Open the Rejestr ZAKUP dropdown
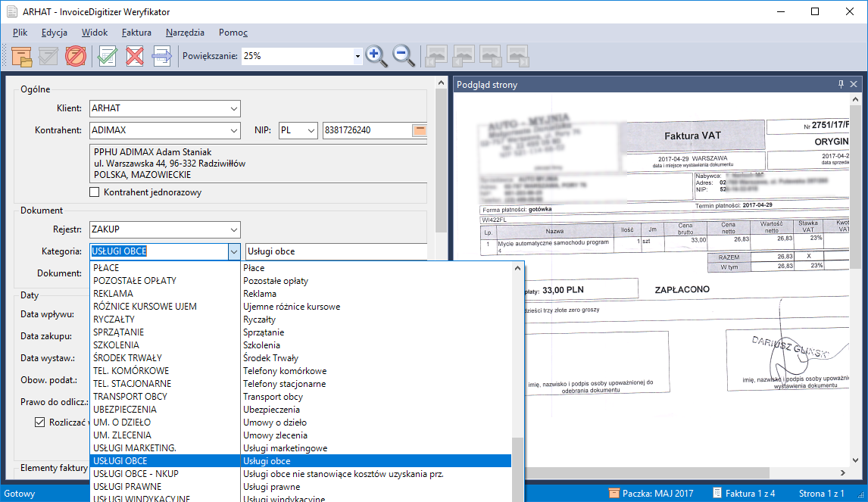 click(x=233, y=229)
